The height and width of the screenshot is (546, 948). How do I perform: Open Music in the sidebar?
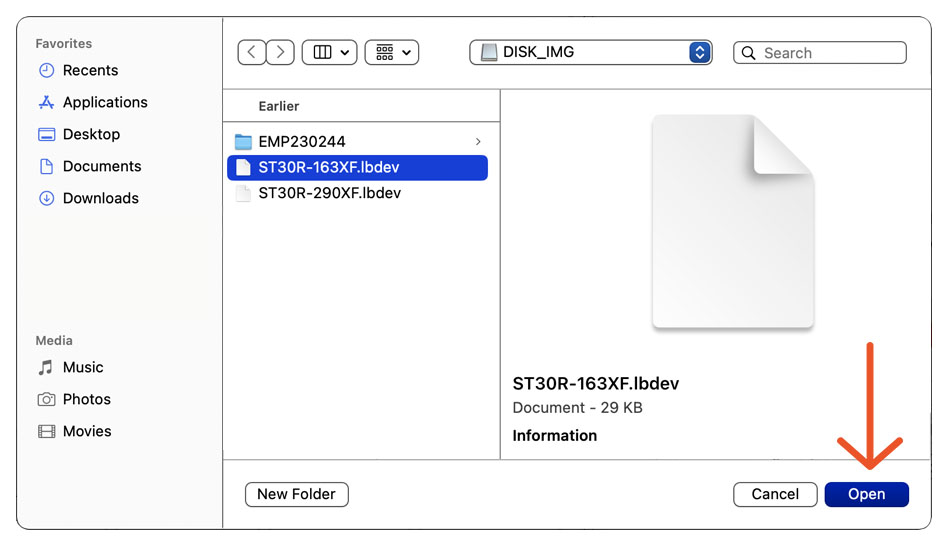83,368
